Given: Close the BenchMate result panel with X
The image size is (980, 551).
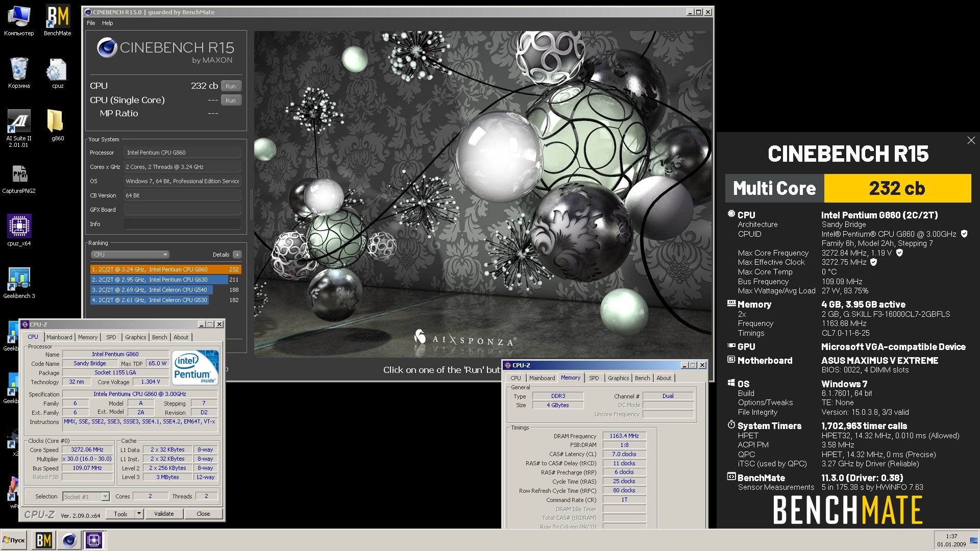Looking at the screenshot, I should coord(971,140).
